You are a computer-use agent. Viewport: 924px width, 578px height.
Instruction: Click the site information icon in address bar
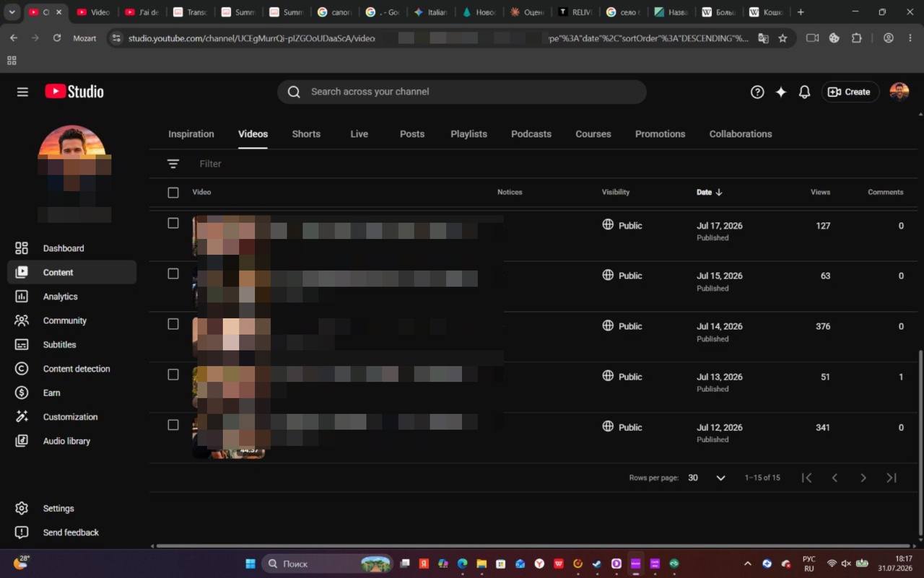[x=116, y=38]
